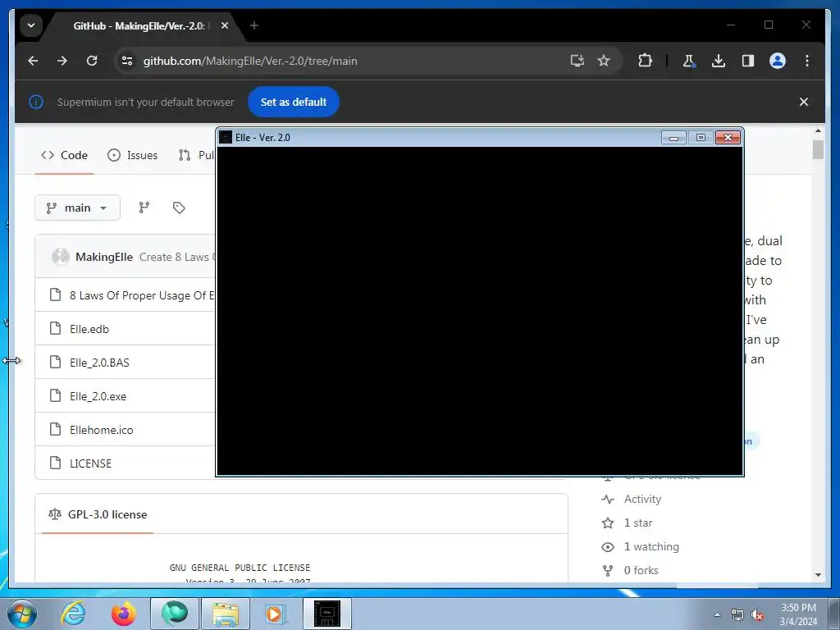Launch Firefox from the taskbar

click(x=123, y=613)
